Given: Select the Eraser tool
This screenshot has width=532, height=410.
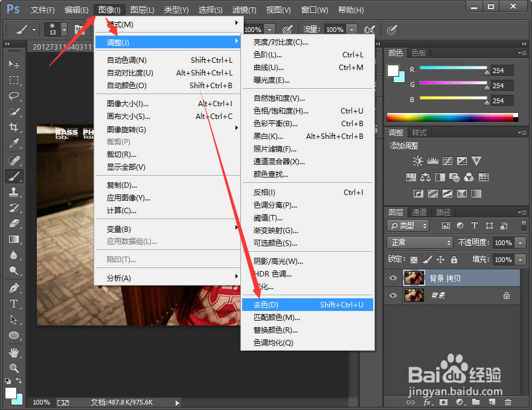Looking at the screenshot, I should 14,222.
